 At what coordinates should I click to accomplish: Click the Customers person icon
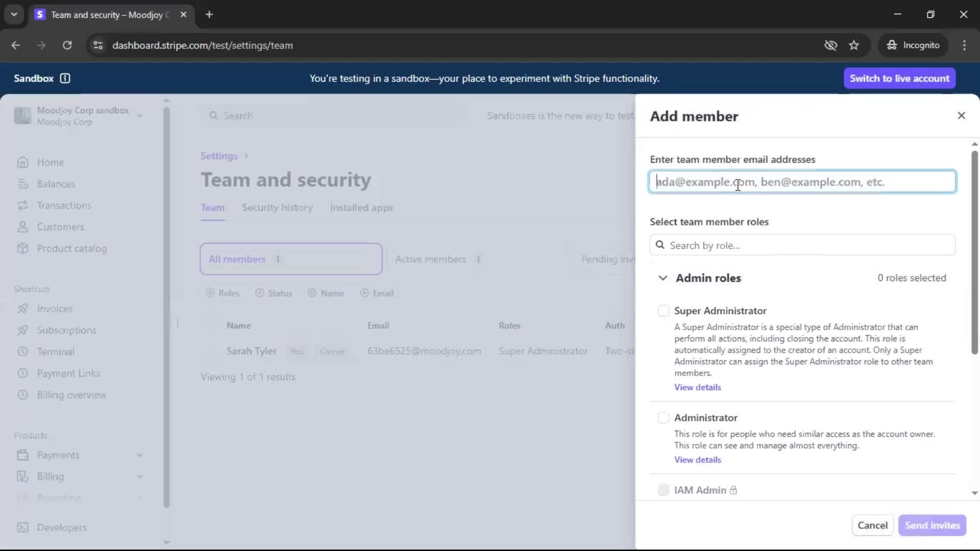(22, 227)
